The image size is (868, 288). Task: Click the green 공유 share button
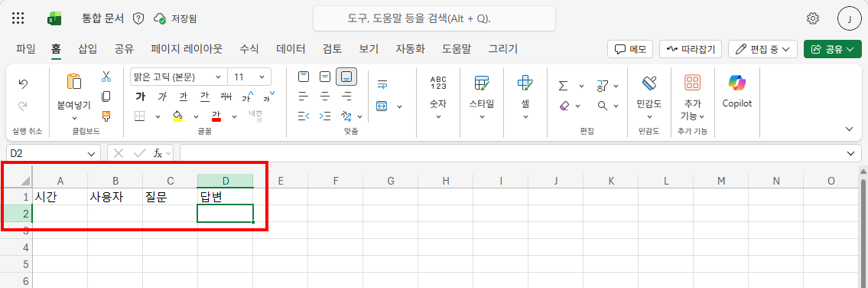click(832, 49)
